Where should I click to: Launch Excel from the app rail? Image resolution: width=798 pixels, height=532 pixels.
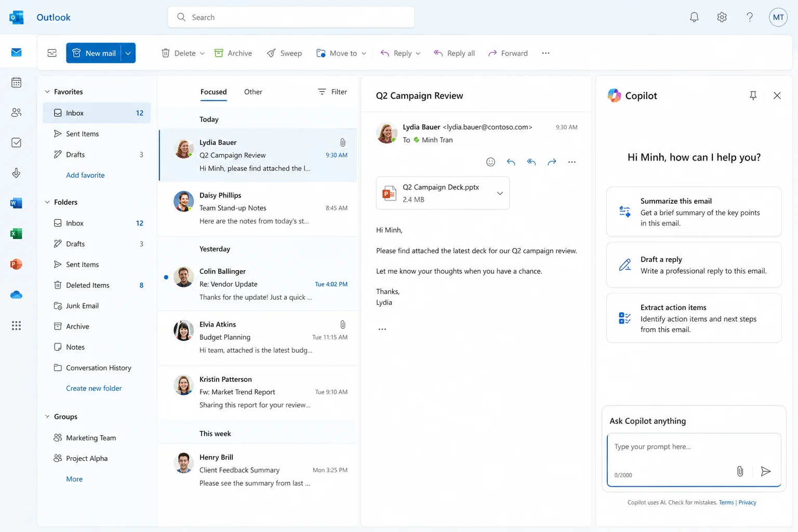tap(16, 234)
